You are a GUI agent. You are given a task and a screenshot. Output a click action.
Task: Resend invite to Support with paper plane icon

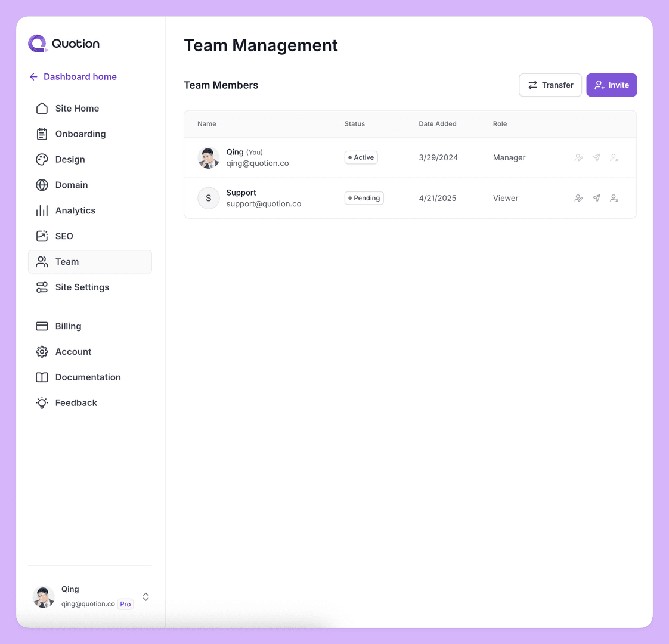coord(596,198)
